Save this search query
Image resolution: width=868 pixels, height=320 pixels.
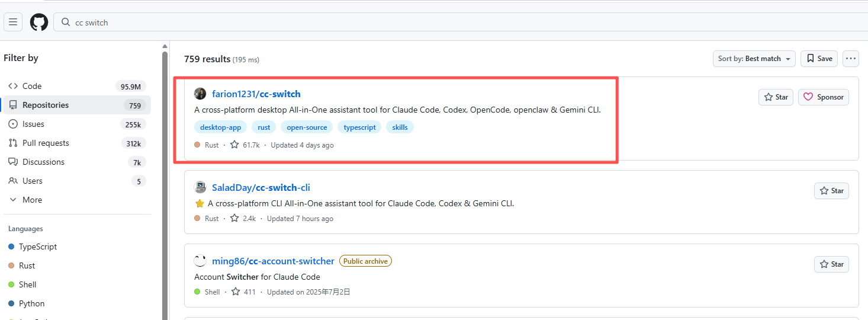[819, 58]
